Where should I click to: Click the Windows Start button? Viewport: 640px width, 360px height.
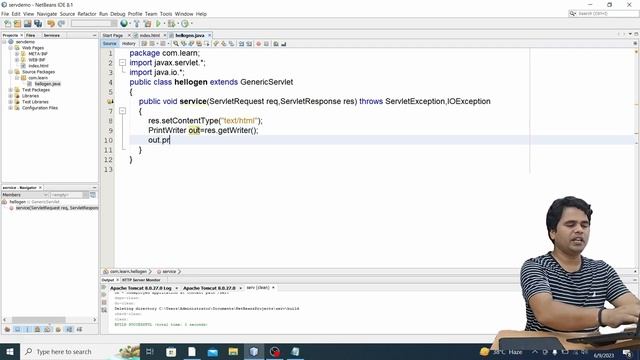[x=10, y=351]
